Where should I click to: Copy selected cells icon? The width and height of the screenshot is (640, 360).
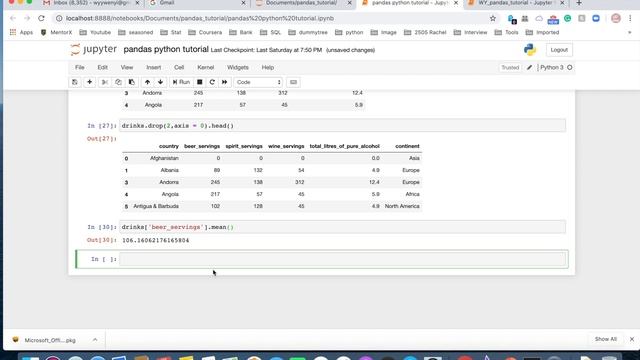[x=118, y=82]
